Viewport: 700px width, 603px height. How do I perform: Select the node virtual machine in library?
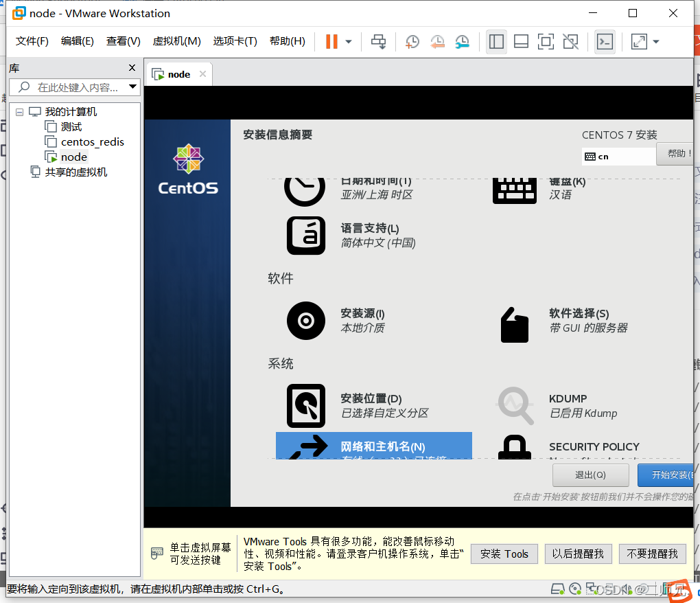click(66, 157)
